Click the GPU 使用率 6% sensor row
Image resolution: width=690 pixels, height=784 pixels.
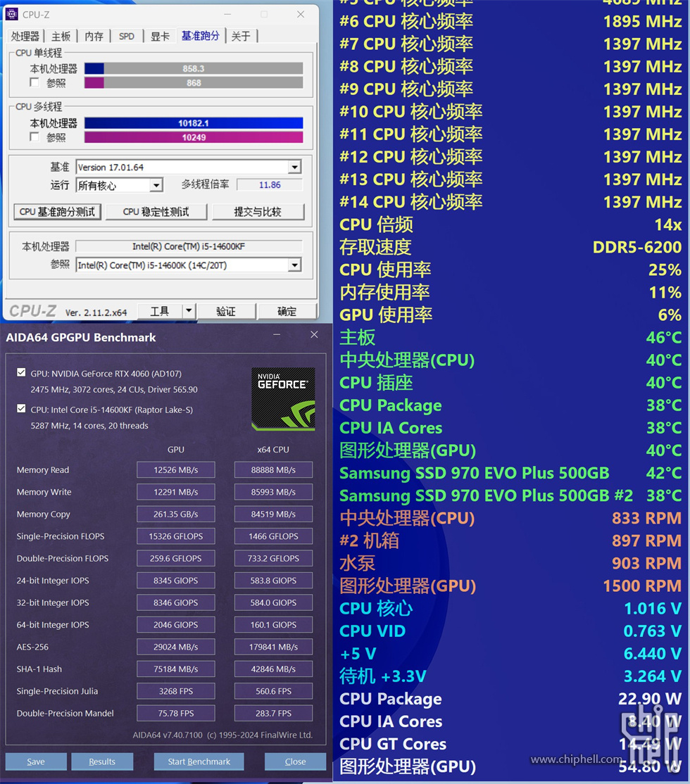click(x=510, y=315)
